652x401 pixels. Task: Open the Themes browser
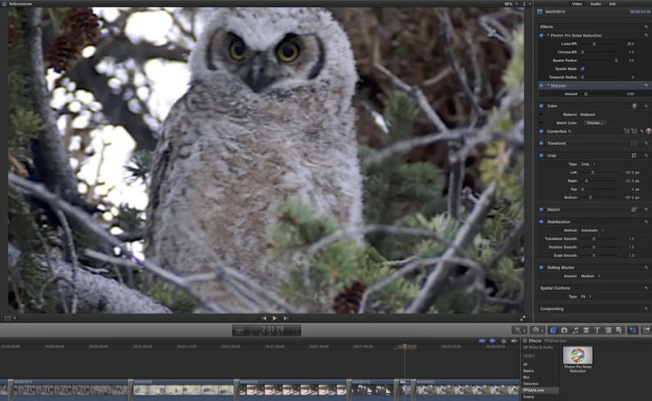[619, 330]
